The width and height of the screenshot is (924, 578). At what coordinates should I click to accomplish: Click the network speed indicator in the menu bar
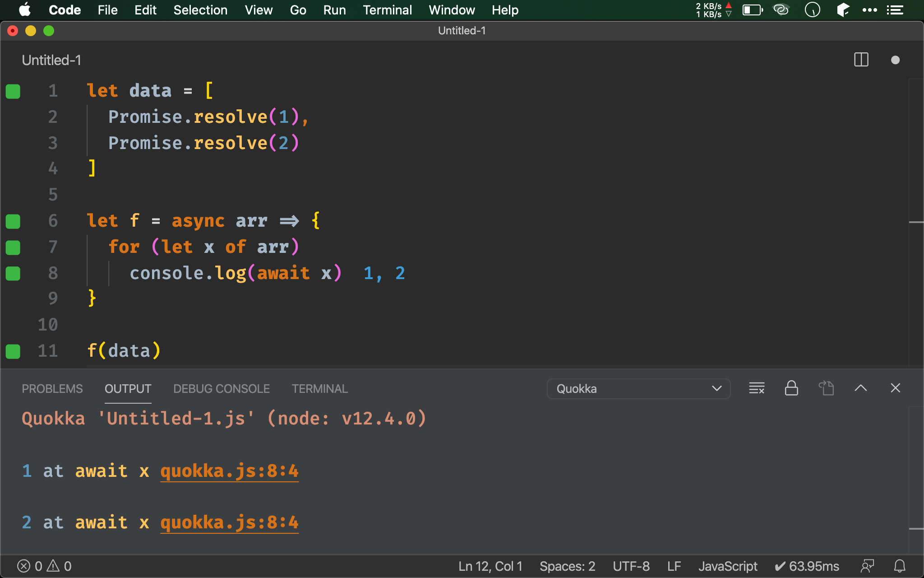(x=714, y=10)
